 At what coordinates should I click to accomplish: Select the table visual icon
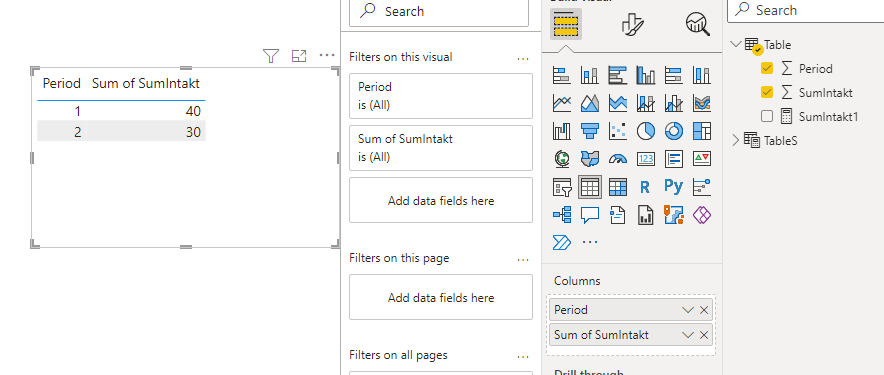pyautogui.click(x=590, y=187)
